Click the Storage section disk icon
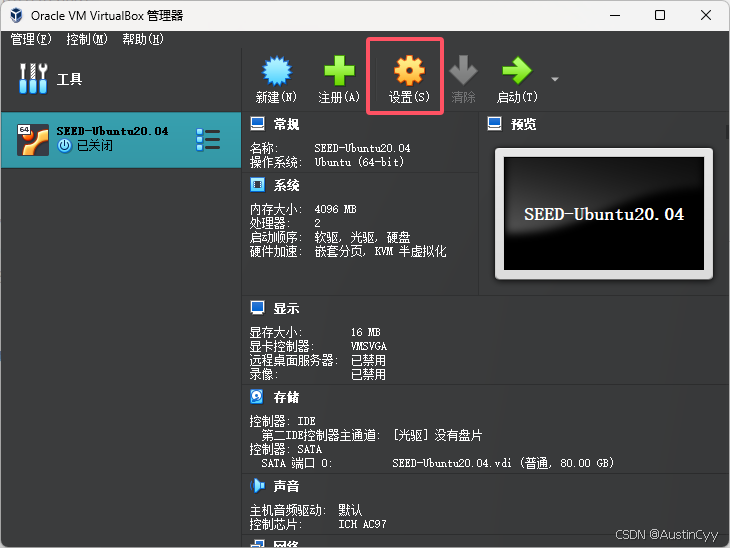The width and height of the screenshot is (730, 548). 257,397
